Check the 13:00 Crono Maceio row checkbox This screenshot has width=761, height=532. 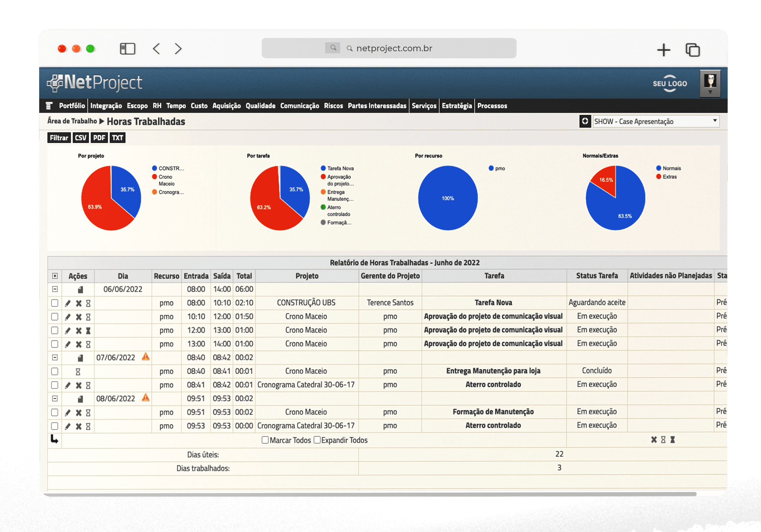pos(55,344)
